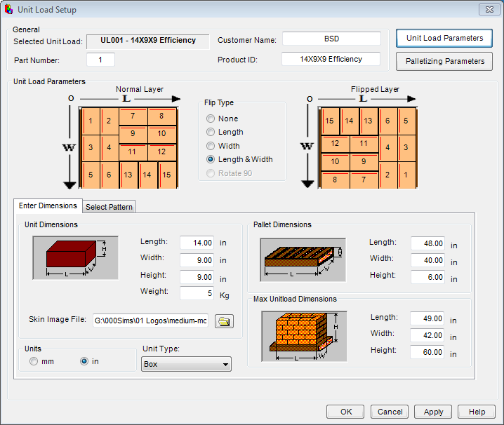Click the Flipped Layer pattern diagram
The width and height of the screenshot is (504, 425).
pyautogui.click(x=368, y=148)
